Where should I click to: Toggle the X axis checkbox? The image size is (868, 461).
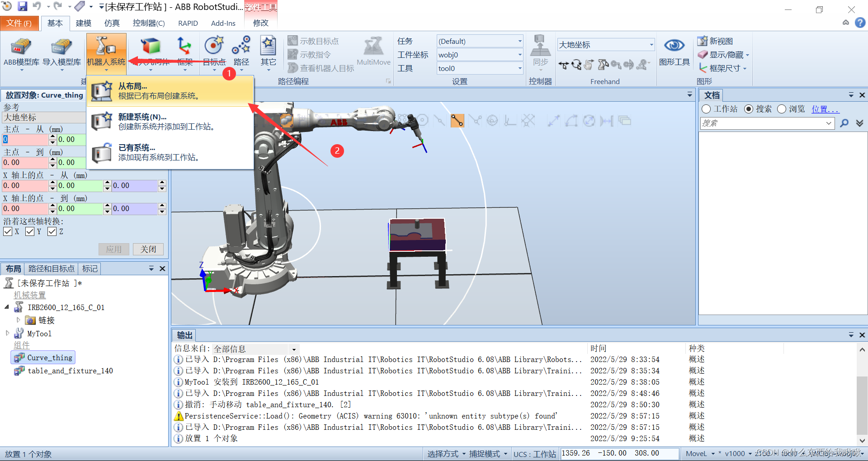[8, 231]
